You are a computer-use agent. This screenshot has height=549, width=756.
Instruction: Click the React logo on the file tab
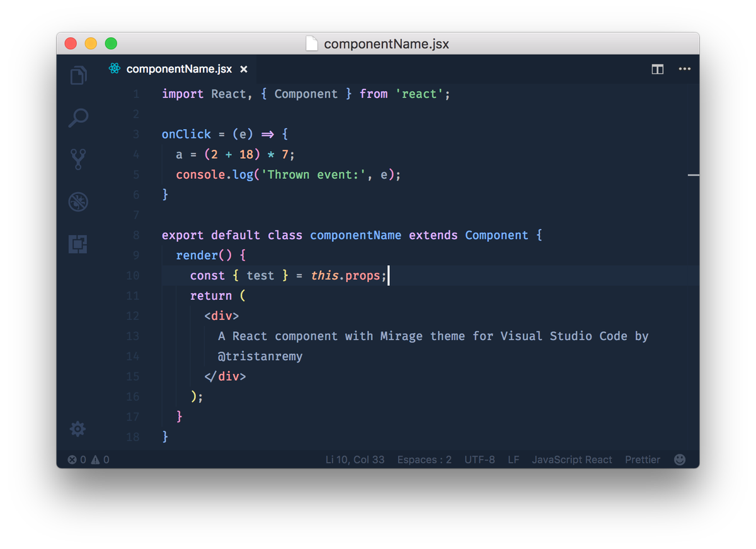[x=113, y=69]
